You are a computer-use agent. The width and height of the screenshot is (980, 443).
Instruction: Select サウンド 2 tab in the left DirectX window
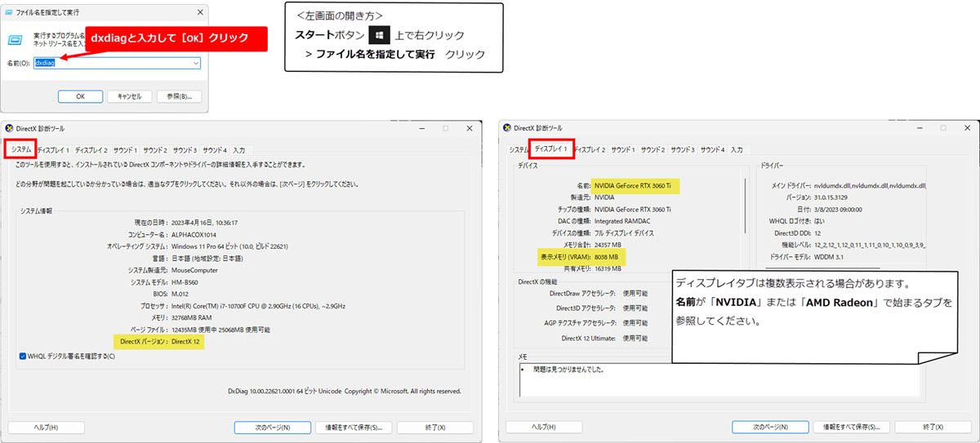[154, 150]
